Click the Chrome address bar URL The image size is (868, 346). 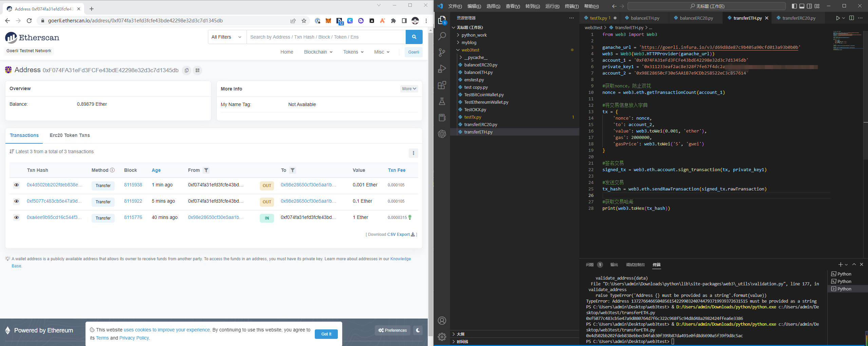(x=135, y=21)
